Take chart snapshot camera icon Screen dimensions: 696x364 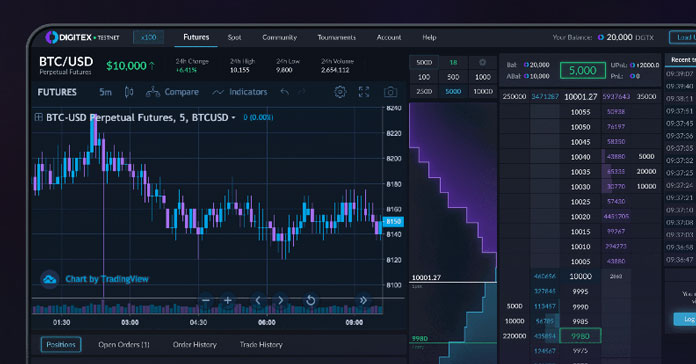tap(390, 92)
